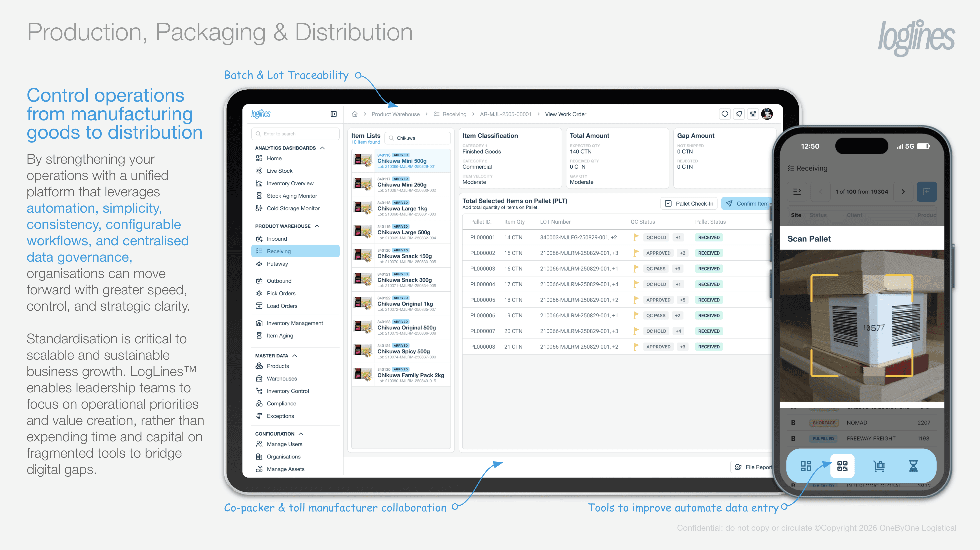The height and width of the screenshot is (550, 980).
Task: Click the sidebar collapse panel icon
Action: (334, 114)
